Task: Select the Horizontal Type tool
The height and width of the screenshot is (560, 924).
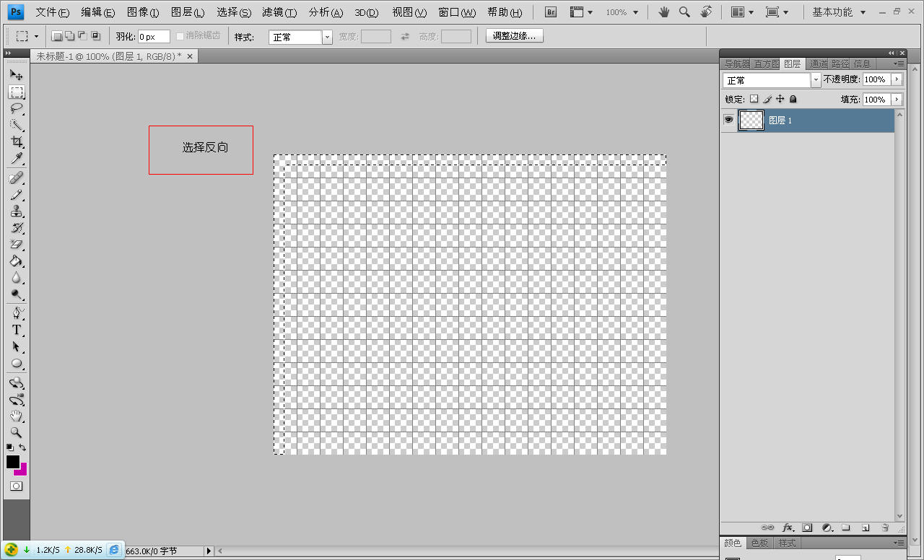Action: coord(16,330)
